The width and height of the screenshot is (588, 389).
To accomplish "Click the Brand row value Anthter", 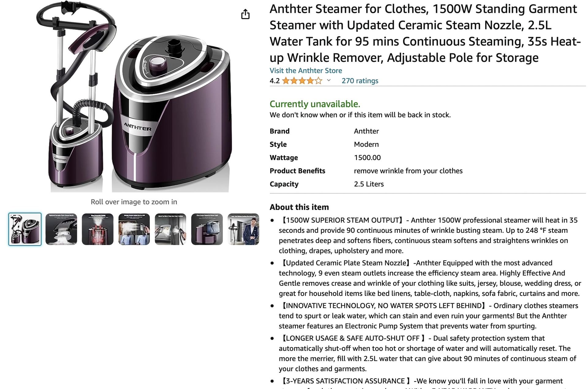I will tap(366, 131).
